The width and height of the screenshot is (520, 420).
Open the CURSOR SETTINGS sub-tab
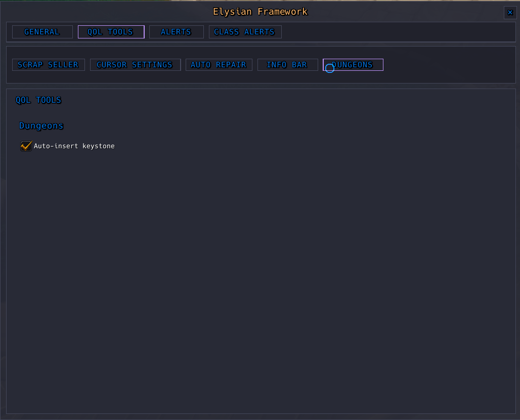(x=135, y=65)
